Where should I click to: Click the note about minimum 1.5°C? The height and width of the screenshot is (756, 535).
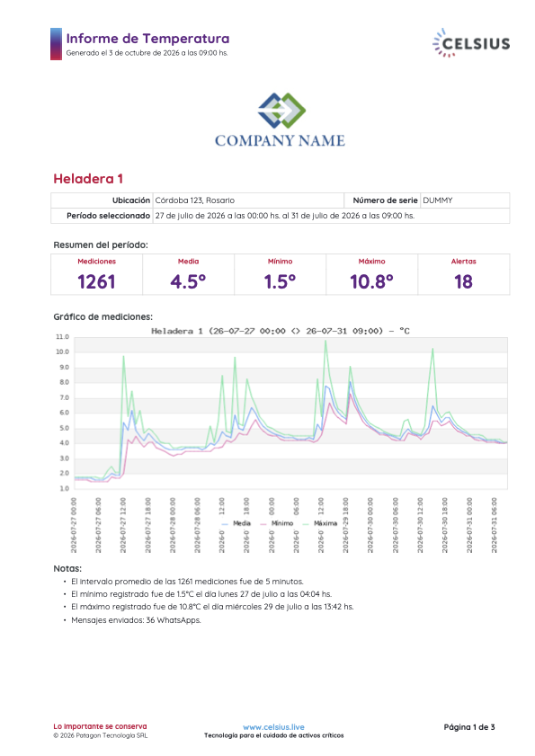[x=201, y=594]
